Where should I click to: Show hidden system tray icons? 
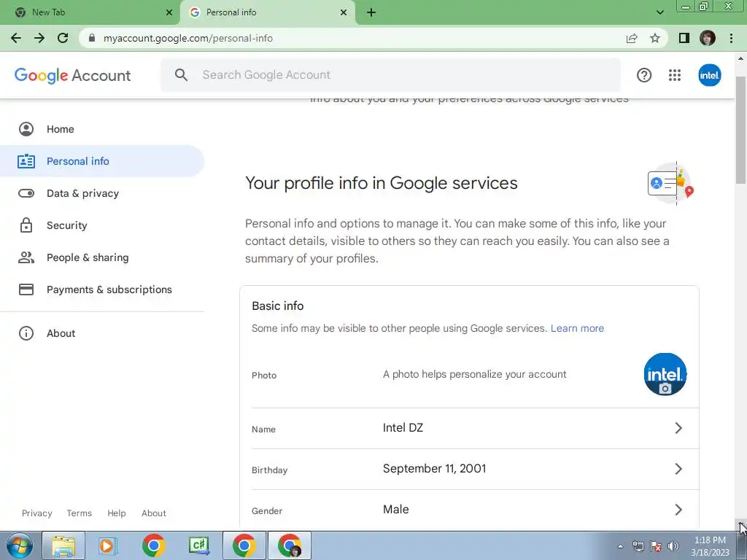620,546
